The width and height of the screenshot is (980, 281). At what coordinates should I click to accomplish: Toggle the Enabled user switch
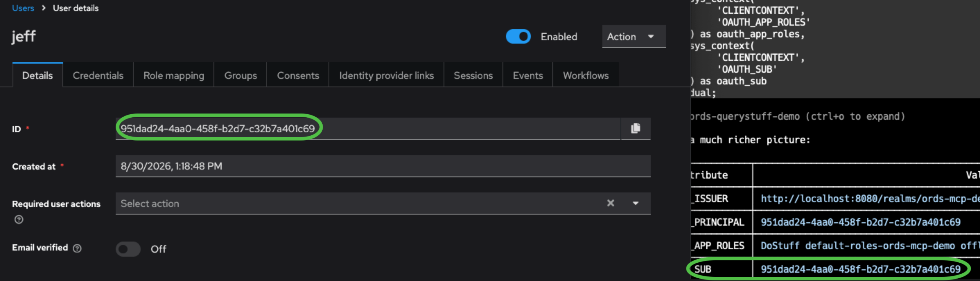coord(518,37)
